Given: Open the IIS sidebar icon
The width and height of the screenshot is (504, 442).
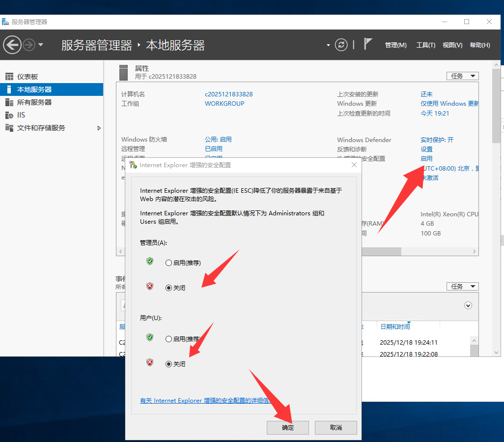Looking at the screenshot, I should coord(9,115).
